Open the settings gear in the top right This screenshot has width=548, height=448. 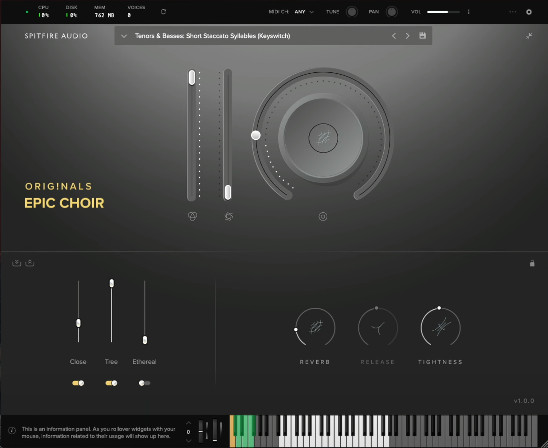coord(529,12)
